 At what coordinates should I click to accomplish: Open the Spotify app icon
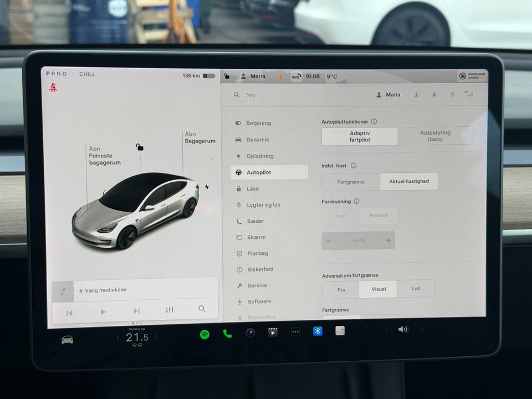[x=204, y=334]
